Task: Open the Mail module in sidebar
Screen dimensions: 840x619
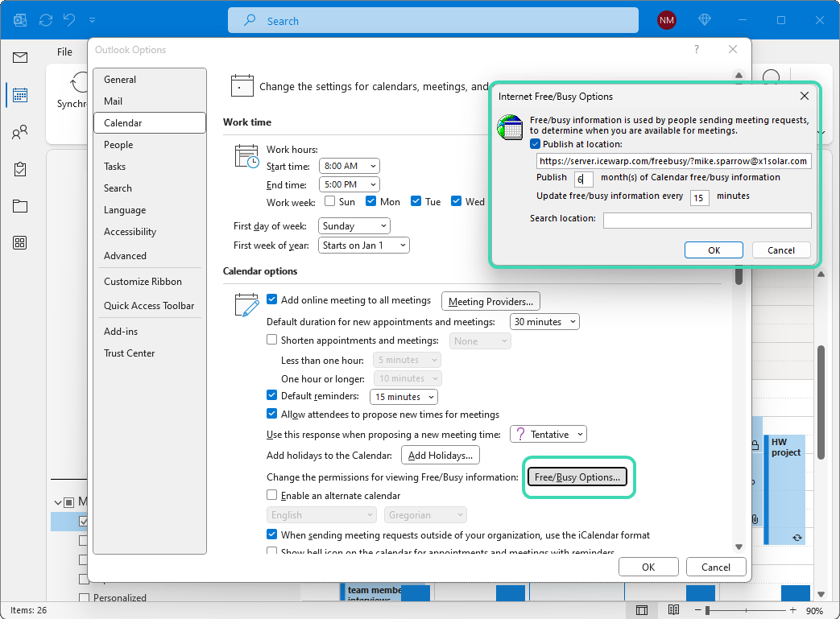Action: coord(20,57)
